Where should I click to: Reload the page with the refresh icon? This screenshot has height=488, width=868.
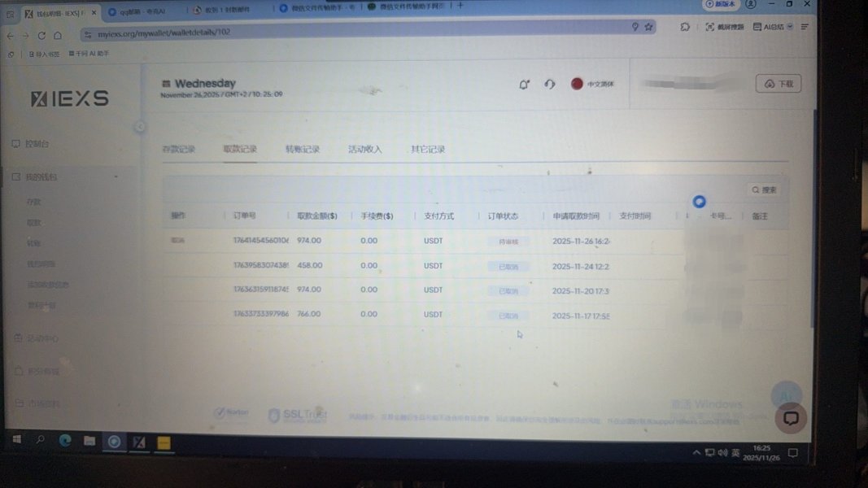(41, 36)
